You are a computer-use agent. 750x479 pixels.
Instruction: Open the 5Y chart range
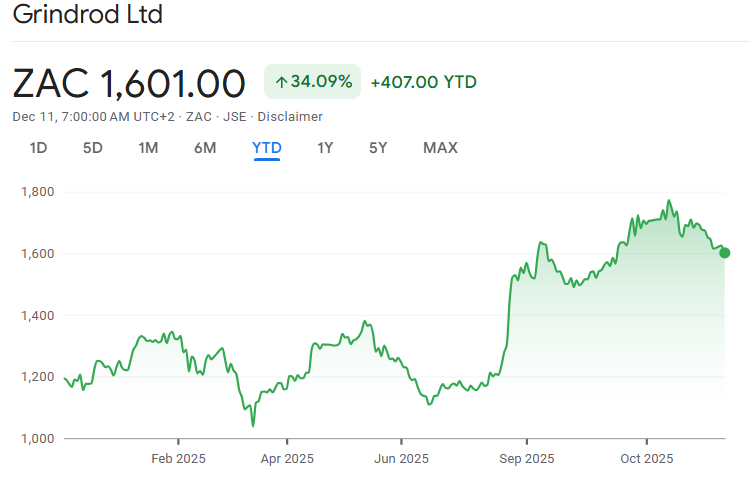point(378,148)
